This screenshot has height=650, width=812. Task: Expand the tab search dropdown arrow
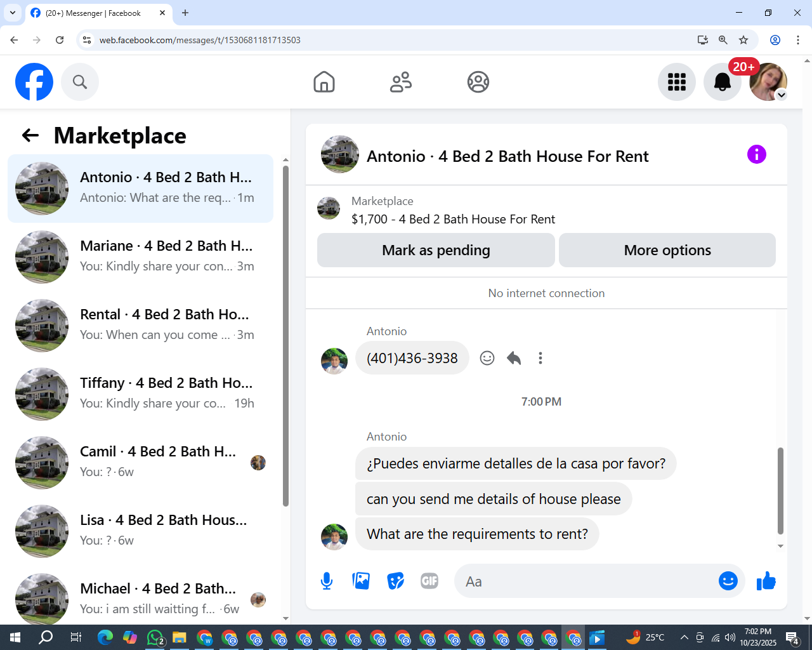coord(13,13)
